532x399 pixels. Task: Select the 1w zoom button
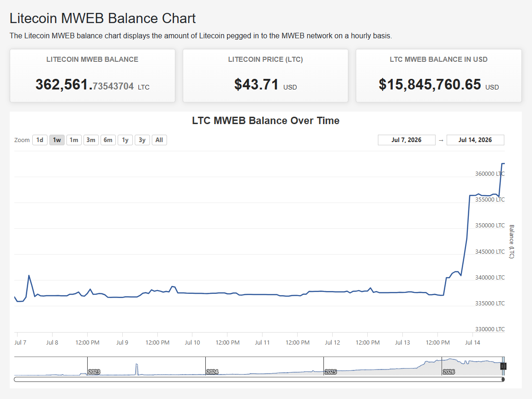coord(57,140)
